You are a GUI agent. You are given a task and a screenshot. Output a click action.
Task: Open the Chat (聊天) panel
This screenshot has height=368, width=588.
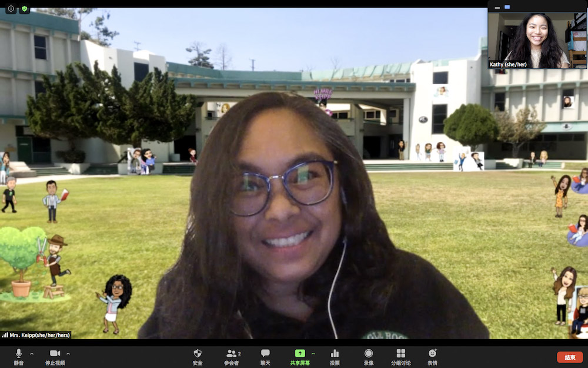pyautogui.click(x=265, y=356)
